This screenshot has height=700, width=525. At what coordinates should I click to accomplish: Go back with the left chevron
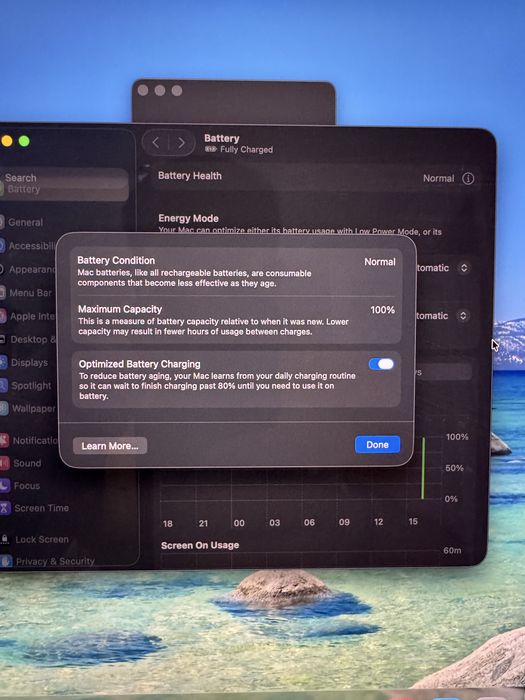[x=156, y=143]
